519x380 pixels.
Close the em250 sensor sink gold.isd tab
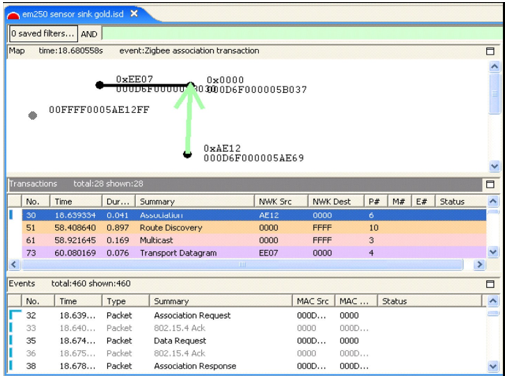coord(134,13)
